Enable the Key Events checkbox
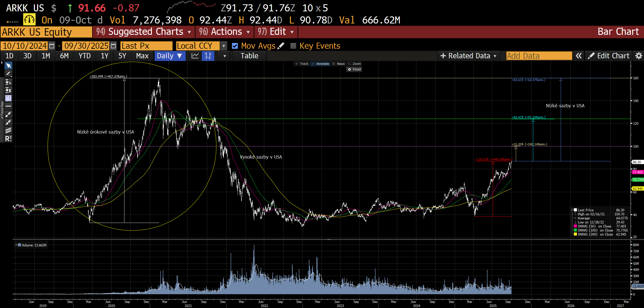 293,46
